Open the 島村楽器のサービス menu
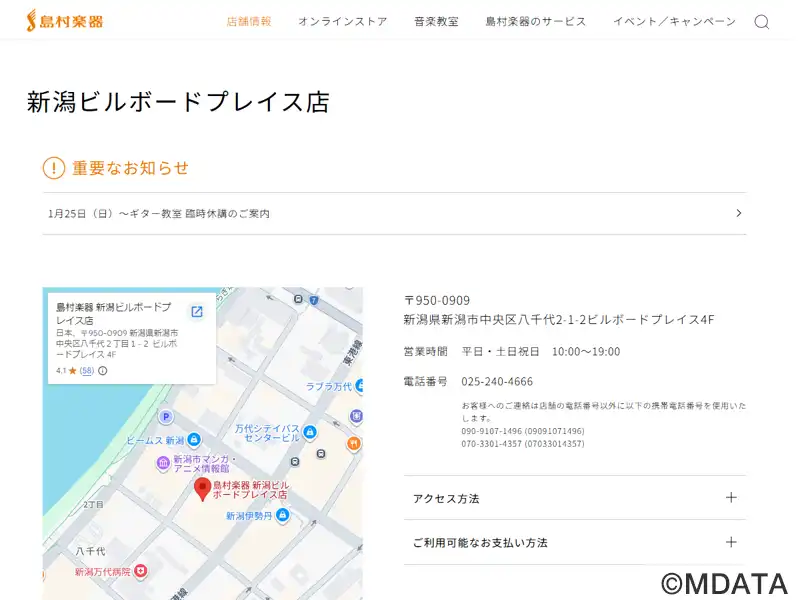This screenshot has width=800, height=600. [x=536, y=21]
